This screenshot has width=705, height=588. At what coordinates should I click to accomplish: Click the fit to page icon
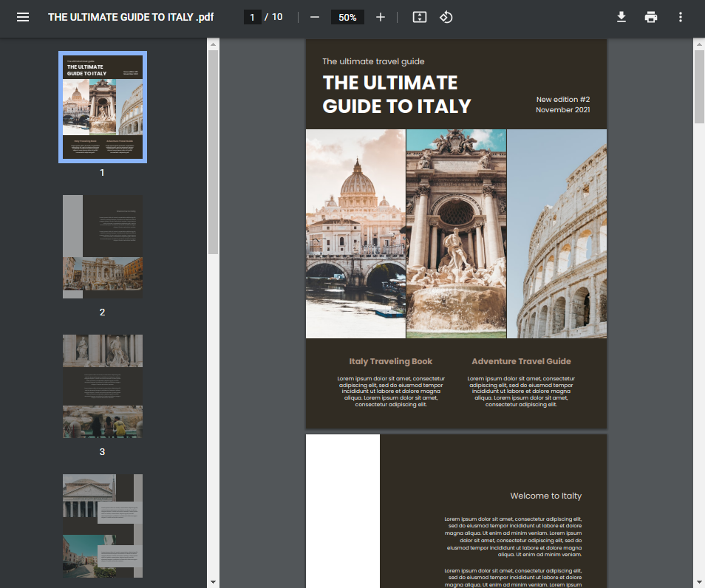coord(420,17)
